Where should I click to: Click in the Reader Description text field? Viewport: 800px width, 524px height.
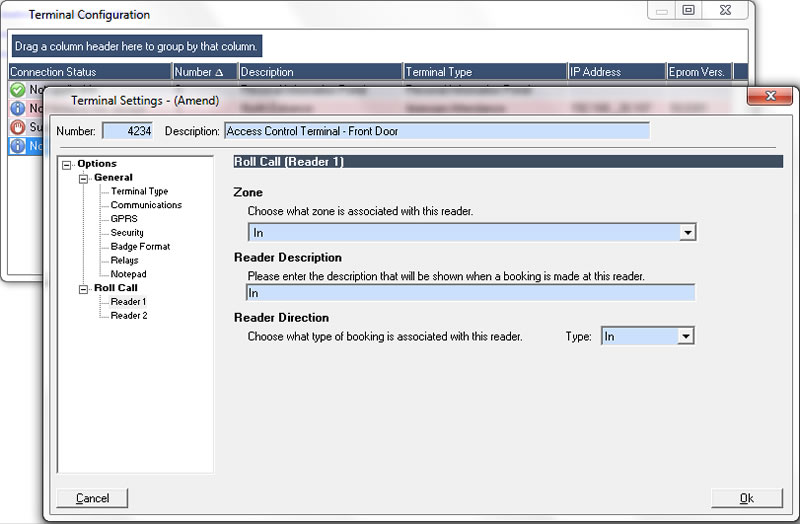(470, 293)
